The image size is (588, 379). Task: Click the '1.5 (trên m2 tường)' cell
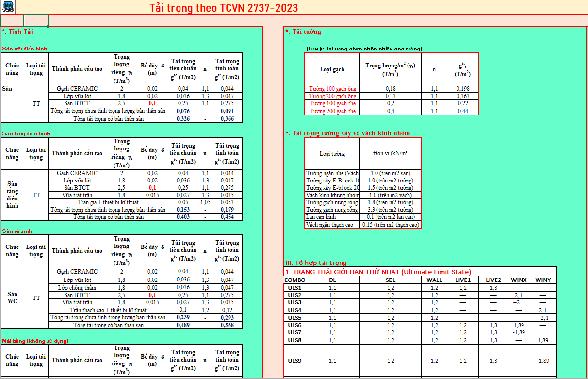[x=391, y=188]
